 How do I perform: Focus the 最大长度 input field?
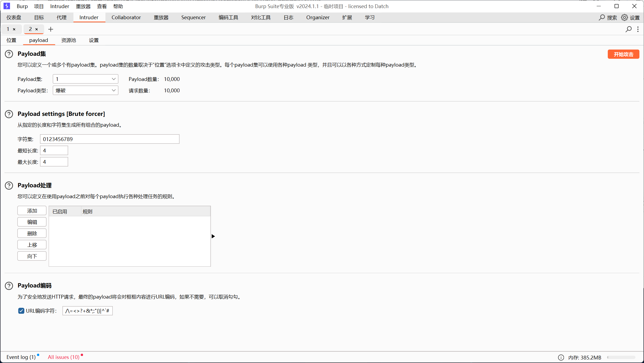pyautogui.click(x=54, y=162)
